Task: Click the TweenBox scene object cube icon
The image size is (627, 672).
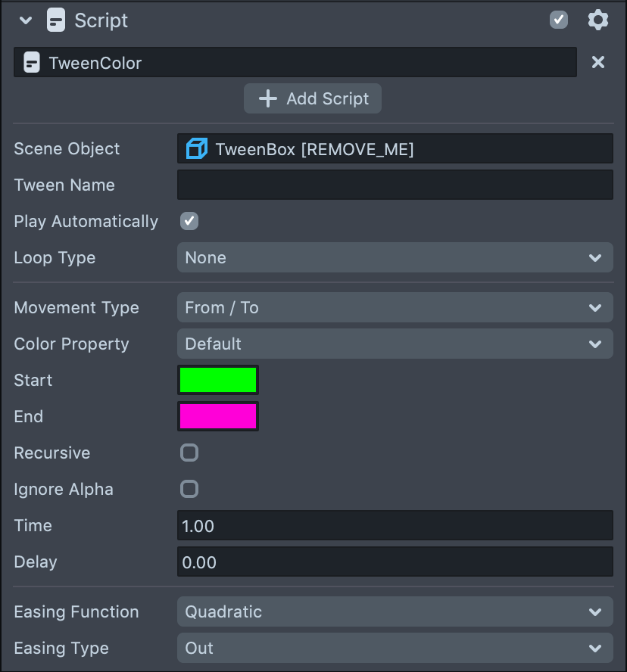Action: [x=196, y=149]
